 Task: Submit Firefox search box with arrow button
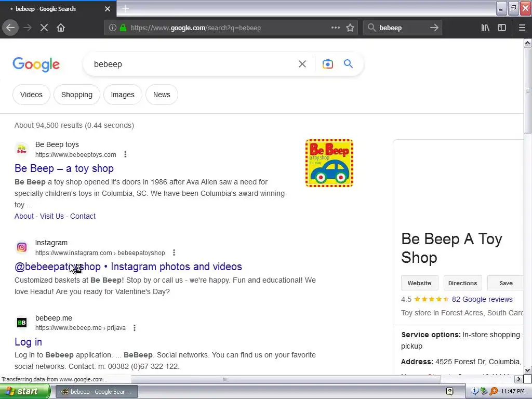tap(434, 28)
